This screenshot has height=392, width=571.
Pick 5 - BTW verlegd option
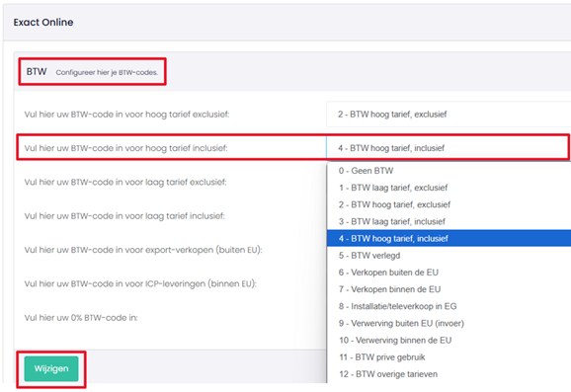click(x=449, y=256)
